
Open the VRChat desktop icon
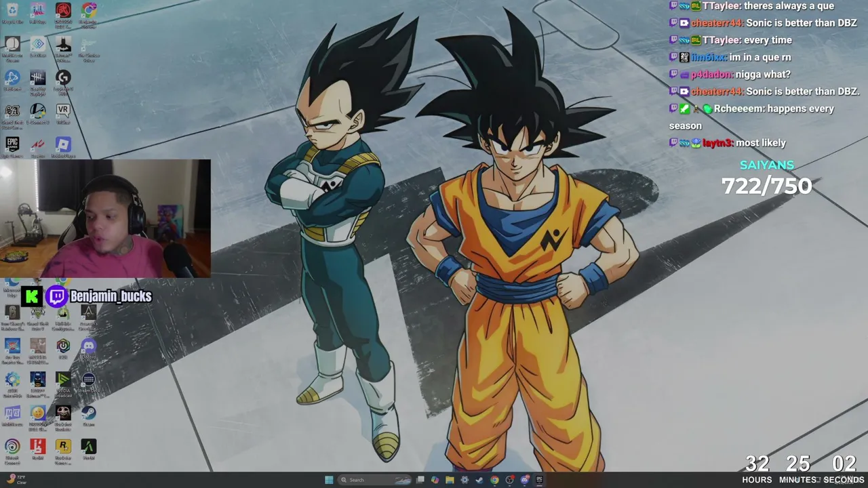click(x=63, y=113)
